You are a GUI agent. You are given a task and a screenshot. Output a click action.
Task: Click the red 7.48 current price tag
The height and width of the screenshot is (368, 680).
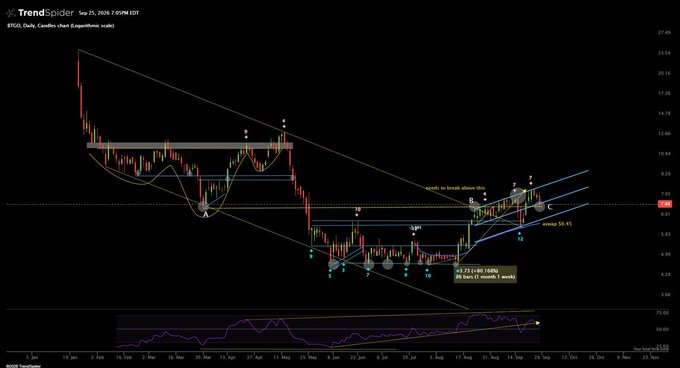665,204
